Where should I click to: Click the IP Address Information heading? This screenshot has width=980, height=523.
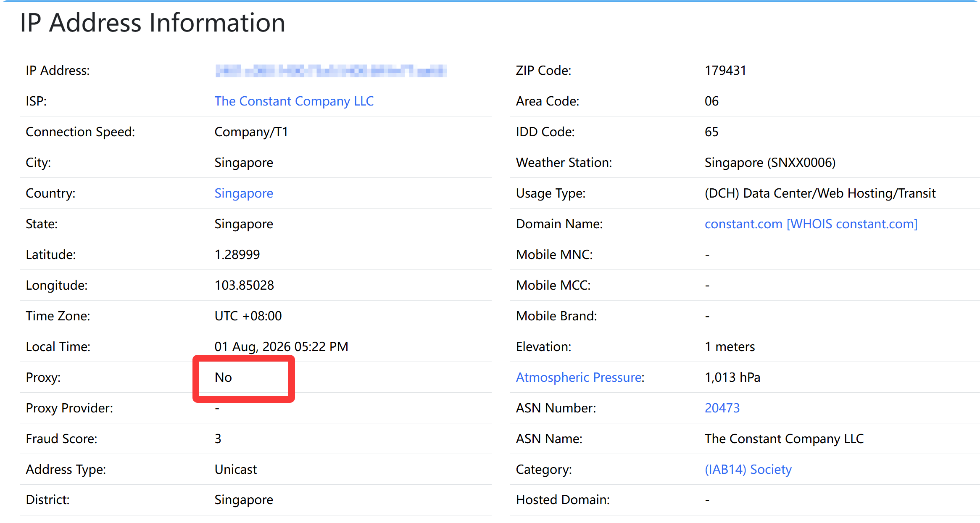[153, 22]
